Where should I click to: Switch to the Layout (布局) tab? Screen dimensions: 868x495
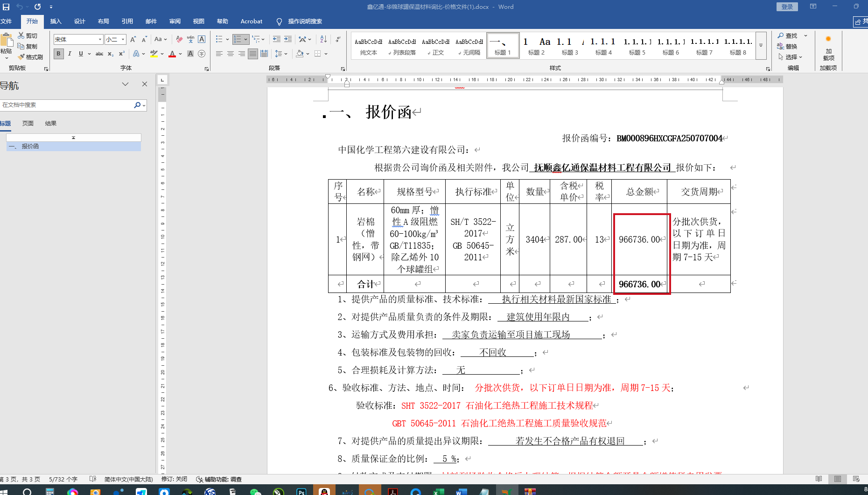(x=104, y=21)
